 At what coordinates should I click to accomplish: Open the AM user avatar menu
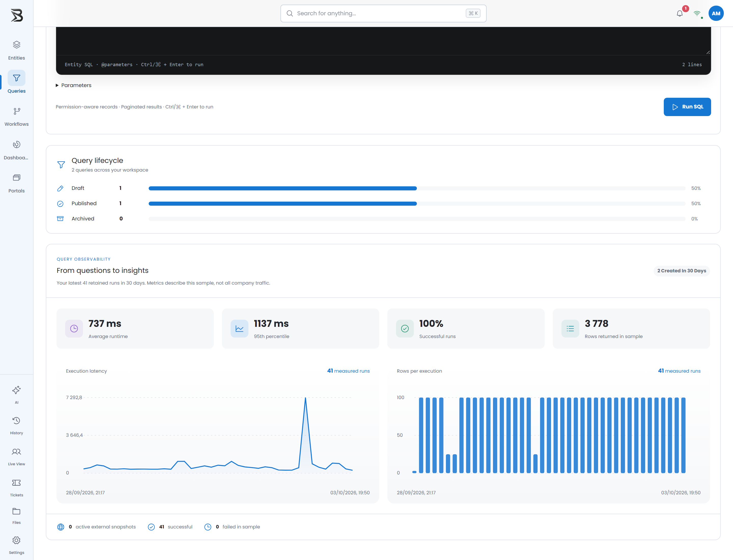716,13
